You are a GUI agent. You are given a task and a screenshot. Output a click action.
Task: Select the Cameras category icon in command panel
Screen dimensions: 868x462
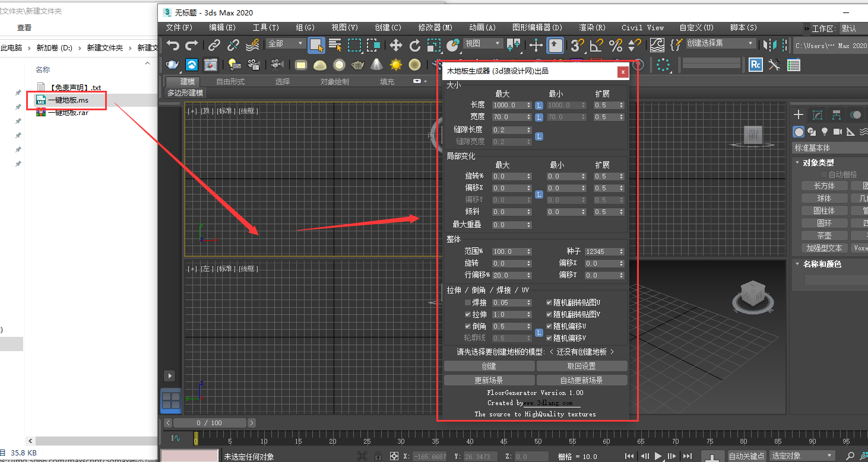tap(838, 131)
